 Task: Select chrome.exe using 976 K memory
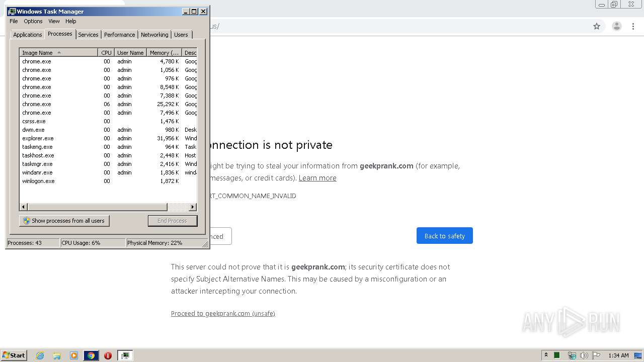(x=108, y=78)
